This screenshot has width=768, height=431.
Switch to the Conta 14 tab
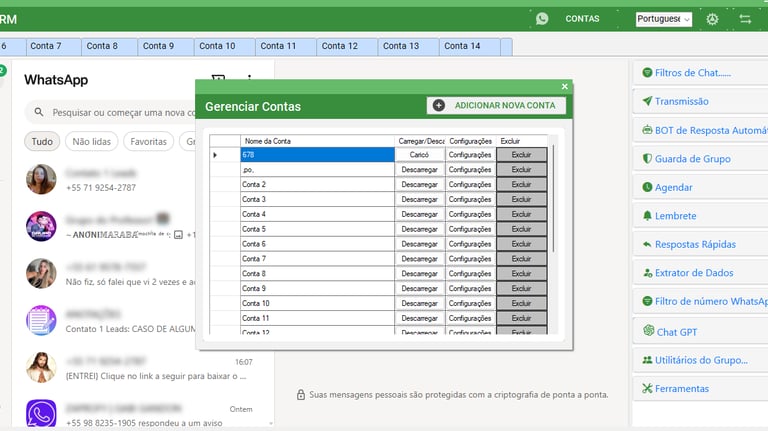pos(469,46)
